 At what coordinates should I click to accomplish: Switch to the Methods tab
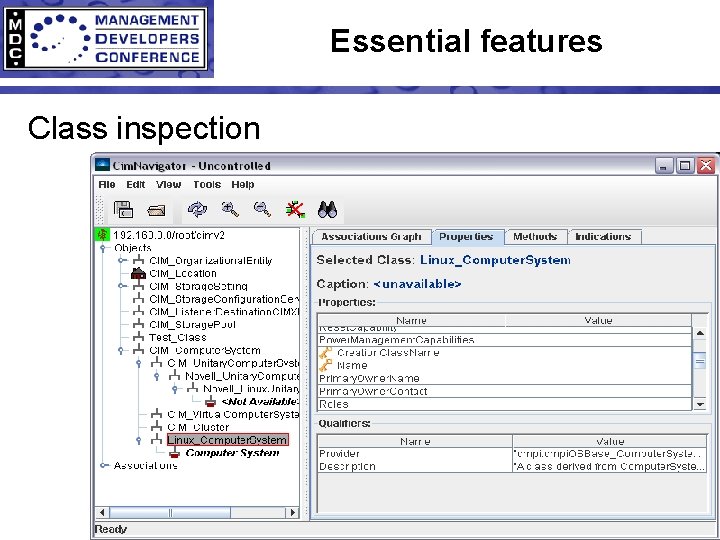[536, 237]
